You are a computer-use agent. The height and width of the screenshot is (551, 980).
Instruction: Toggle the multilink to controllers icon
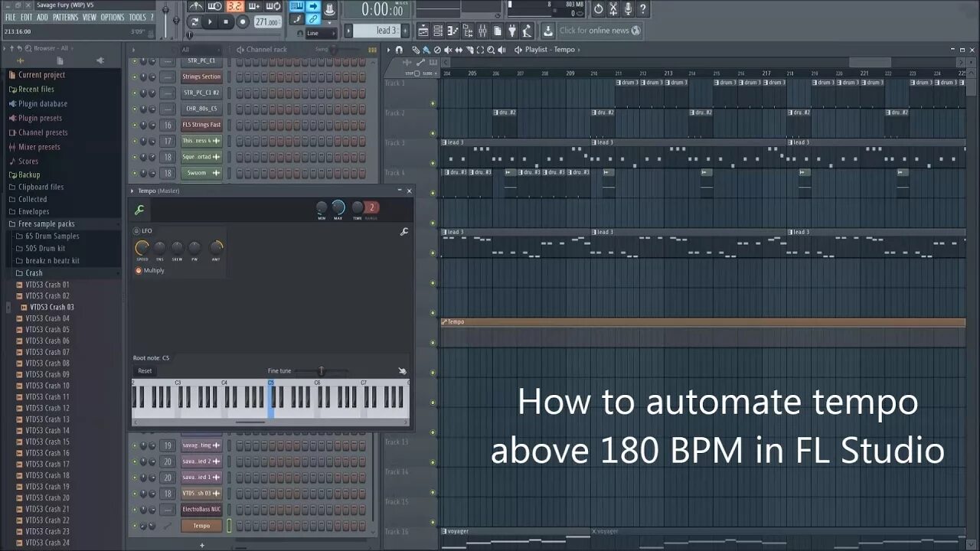313,20
